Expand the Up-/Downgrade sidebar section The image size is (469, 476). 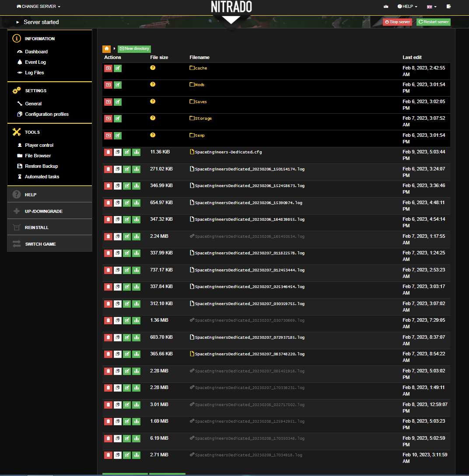(44, 211)
